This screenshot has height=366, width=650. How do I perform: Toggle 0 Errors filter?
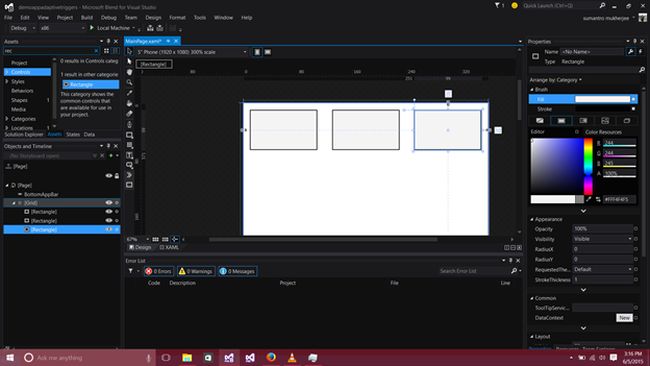[x=158, y=271]
